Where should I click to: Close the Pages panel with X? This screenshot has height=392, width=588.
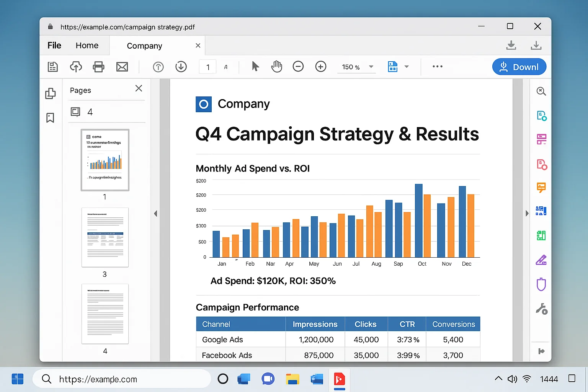click(x=139, y=88)
